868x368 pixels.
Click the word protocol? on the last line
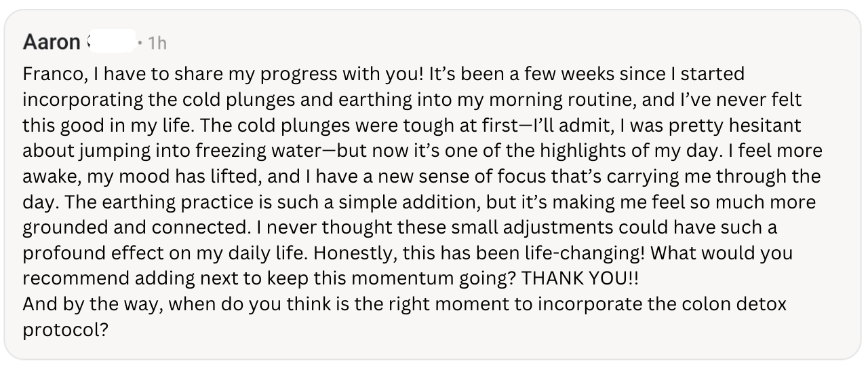coord(65,329)
